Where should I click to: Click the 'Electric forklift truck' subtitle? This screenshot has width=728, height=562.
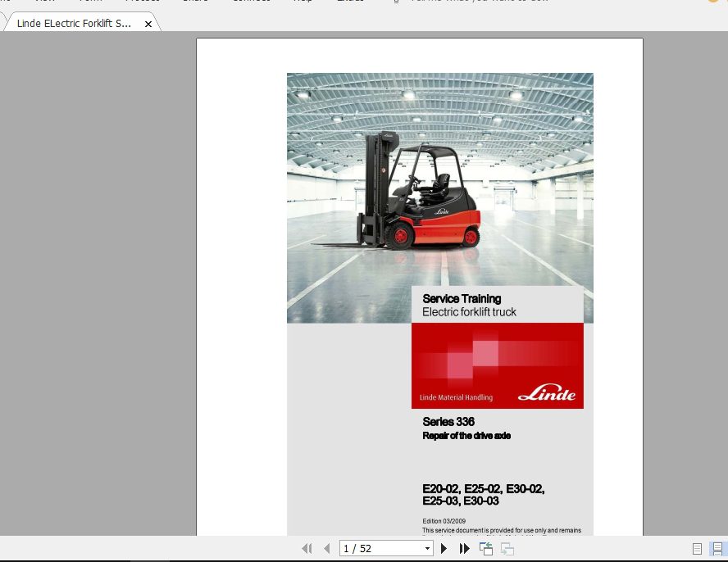coord(469,312)
